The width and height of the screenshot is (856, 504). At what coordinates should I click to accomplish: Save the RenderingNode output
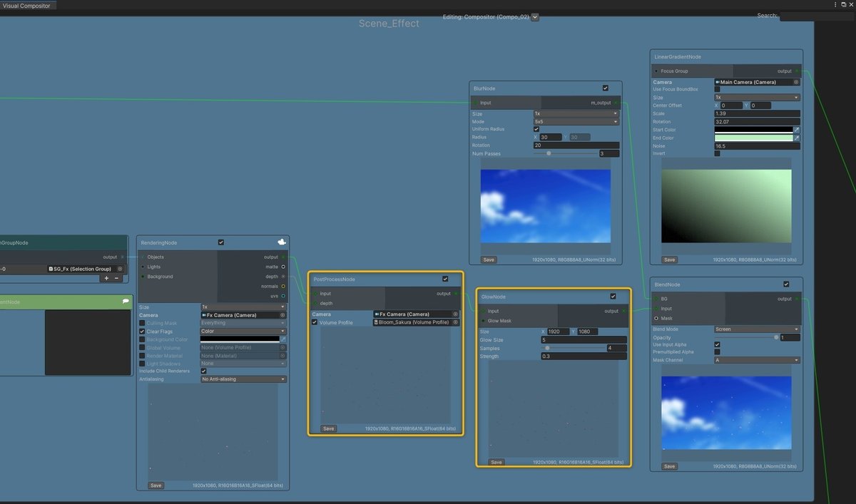pyautogui.click(x=156, y=485)
